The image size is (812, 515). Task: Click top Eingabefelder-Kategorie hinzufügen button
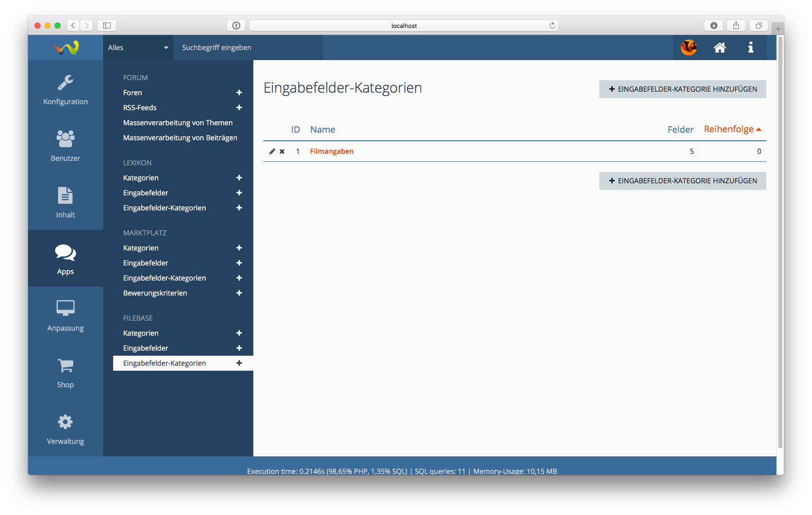682,89
